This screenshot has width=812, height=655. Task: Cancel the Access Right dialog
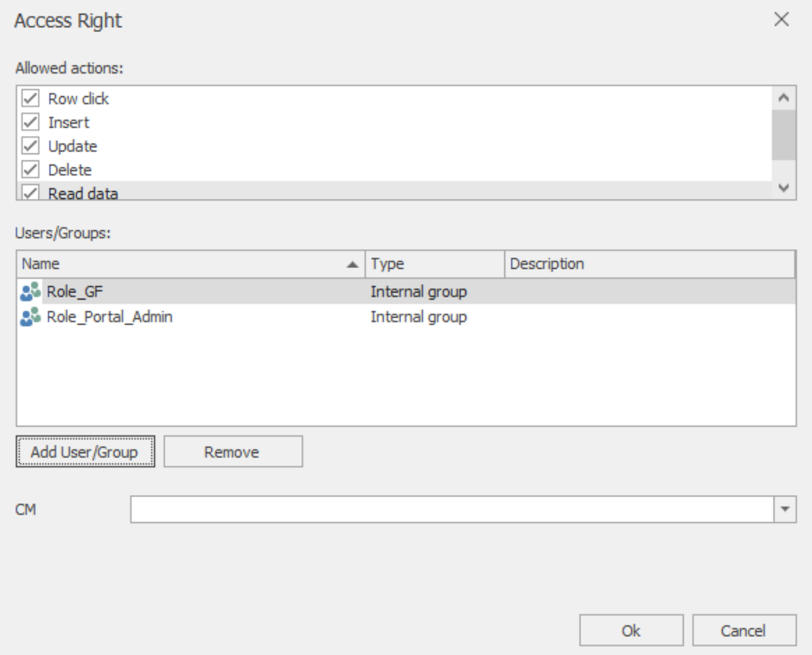point(744,630)
